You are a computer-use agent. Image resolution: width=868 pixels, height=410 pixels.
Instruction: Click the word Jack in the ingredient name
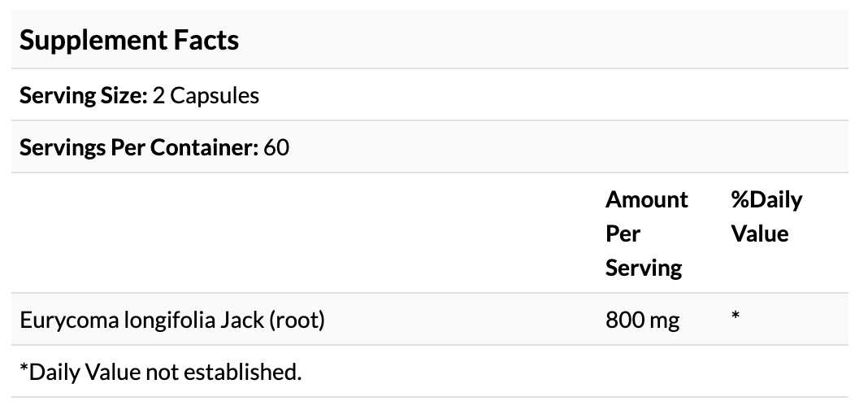click(x=242, y=320)
